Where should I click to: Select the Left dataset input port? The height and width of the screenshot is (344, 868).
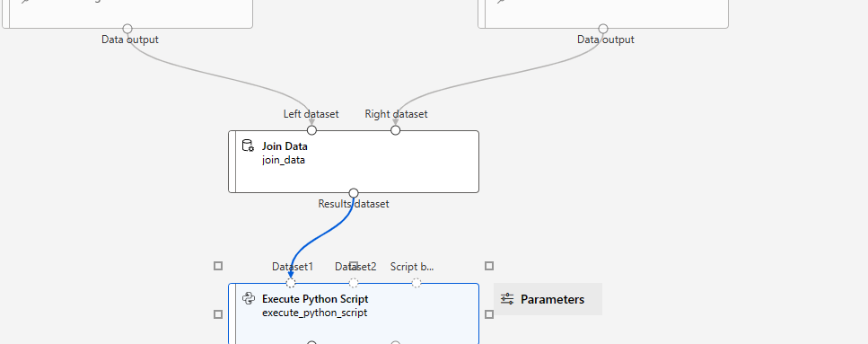(x=311, y=130)
